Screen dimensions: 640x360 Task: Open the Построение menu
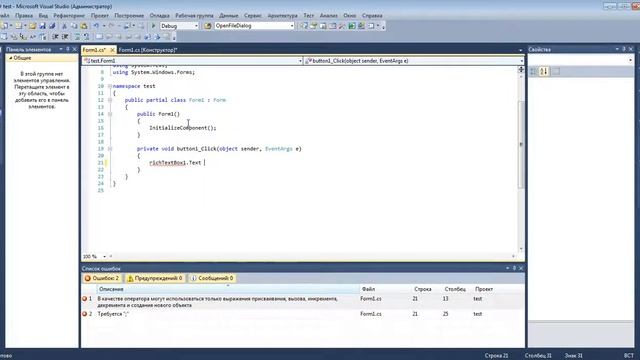click(129, 16)
